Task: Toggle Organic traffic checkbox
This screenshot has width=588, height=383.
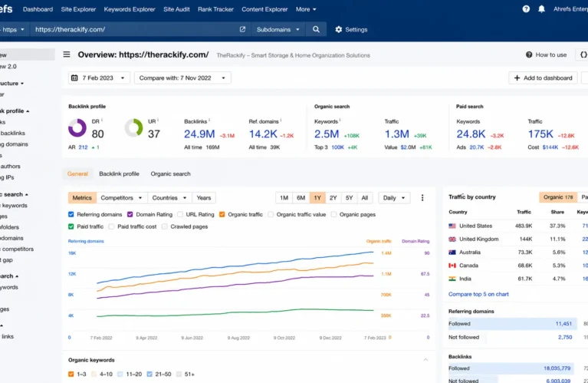Action: pyautogui.click(x=222, y=214)
